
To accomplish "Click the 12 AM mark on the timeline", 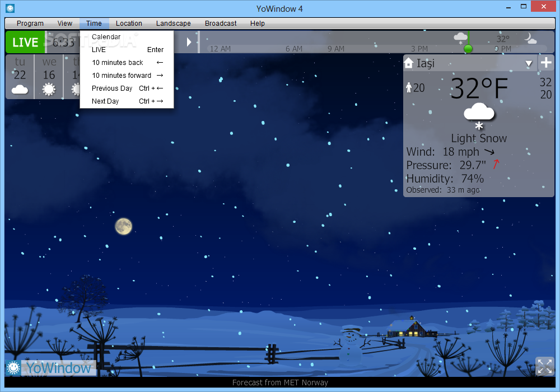I will click(x=220, y=49).
